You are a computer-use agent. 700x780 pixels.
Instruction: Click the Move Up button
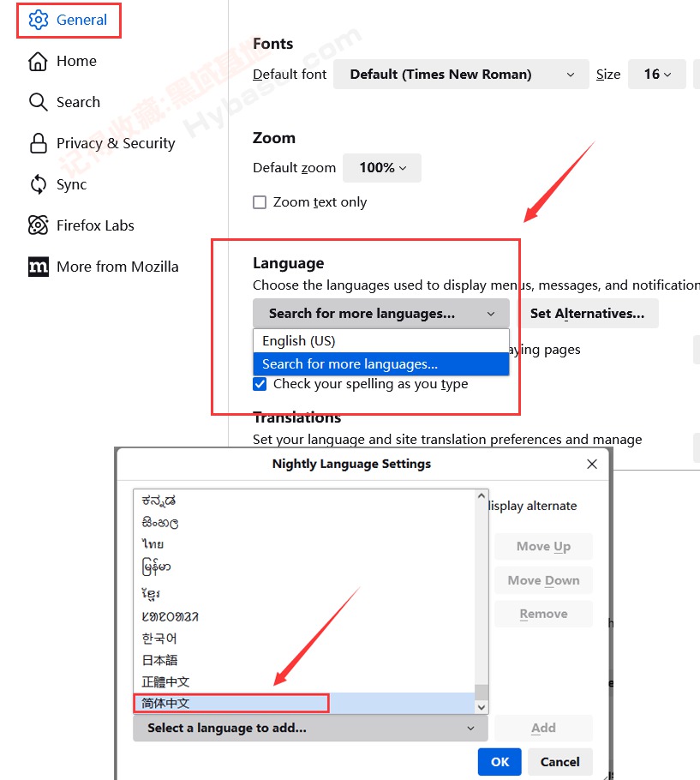tap(543, 547)
